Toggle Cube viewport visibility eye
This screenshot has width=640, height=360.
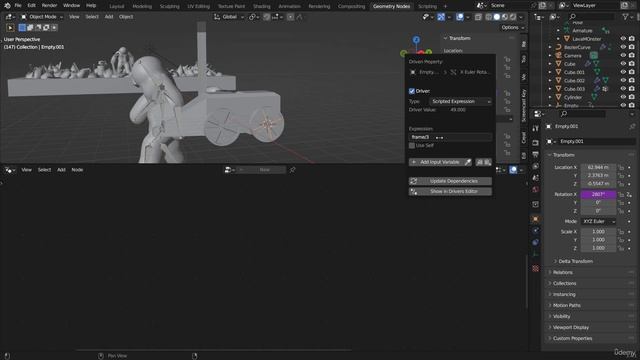pos(623,64)
